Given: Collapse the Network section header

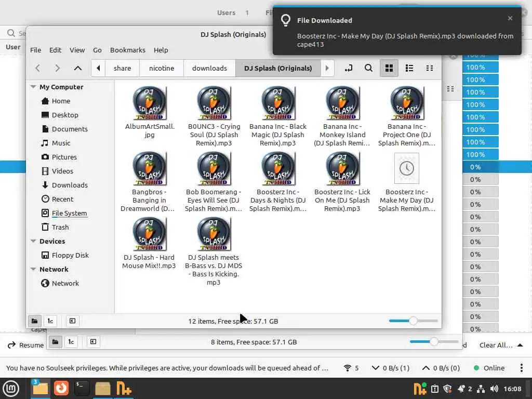Looking at the screenshot, I should pos(33,270).
